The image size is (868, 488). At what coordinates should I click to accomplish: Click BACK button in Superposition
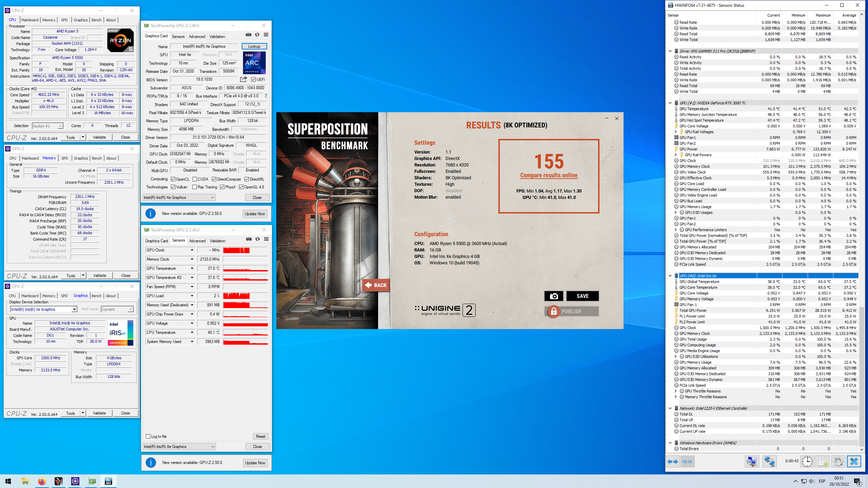point(376,285)
